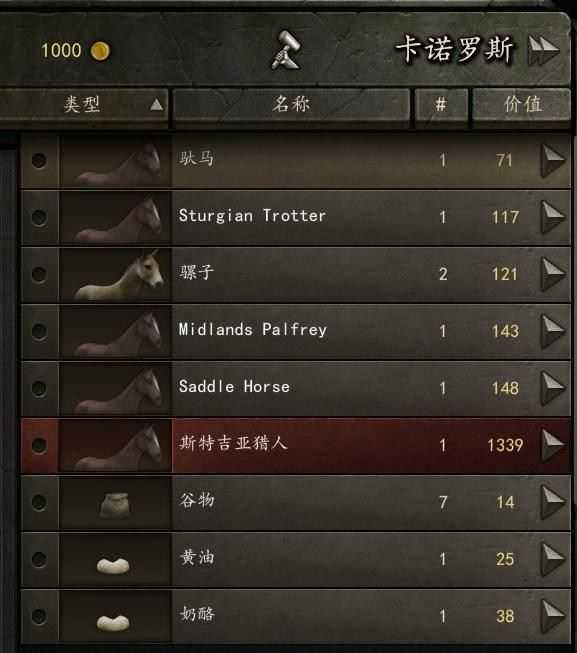This screenshot has height=653, width=577.
Task: Select the 斯特吉亚猎人 highlighted row
Action: coord(296,445)
